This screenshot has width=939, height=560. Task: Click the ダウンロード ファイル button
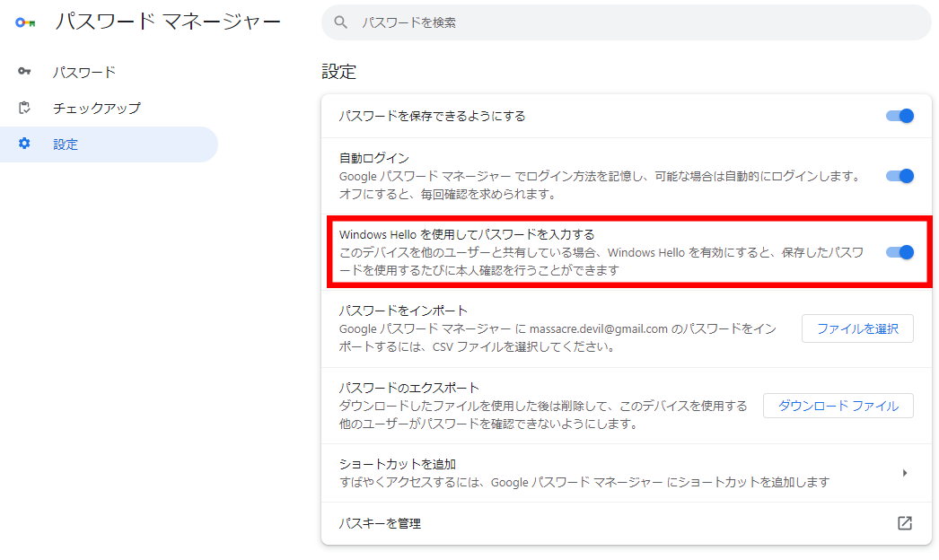click(x=837, y=406)
